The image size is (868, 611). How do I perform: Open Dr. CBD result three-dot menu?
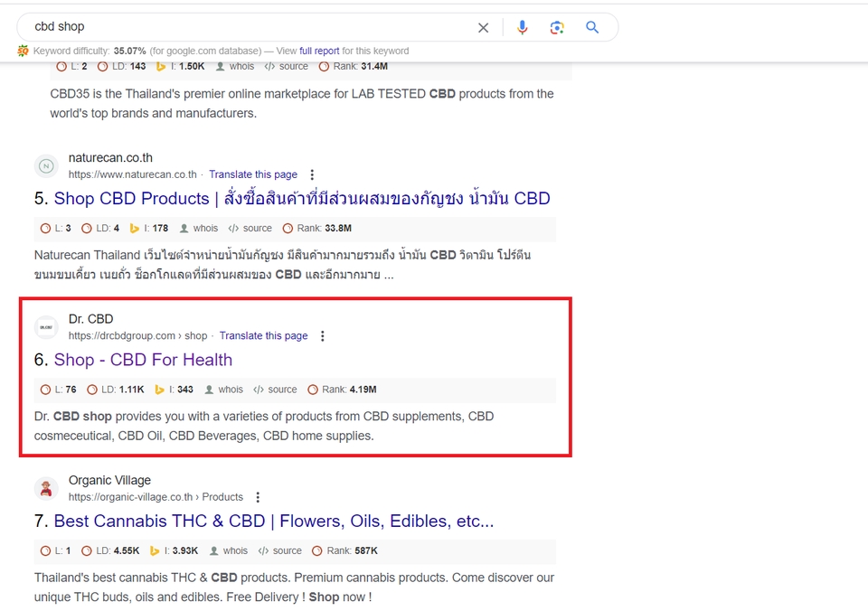click(323, 336)
